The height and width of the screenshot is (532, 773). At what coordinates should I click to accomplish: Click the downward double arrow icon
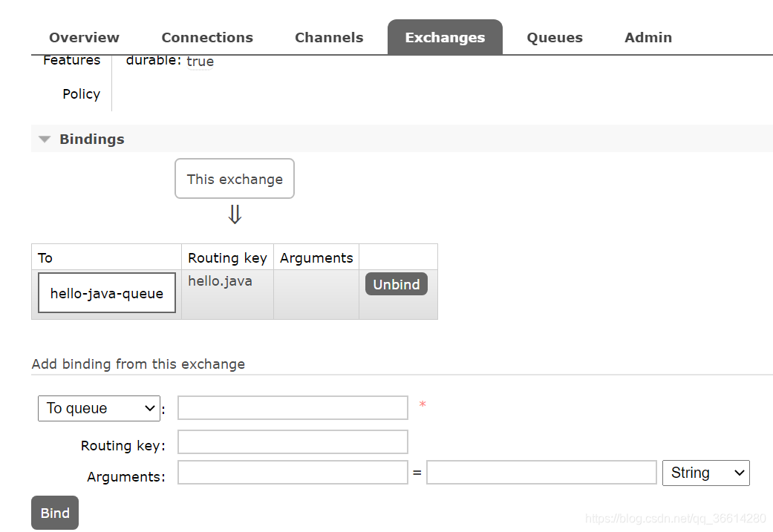coord(235,215)
